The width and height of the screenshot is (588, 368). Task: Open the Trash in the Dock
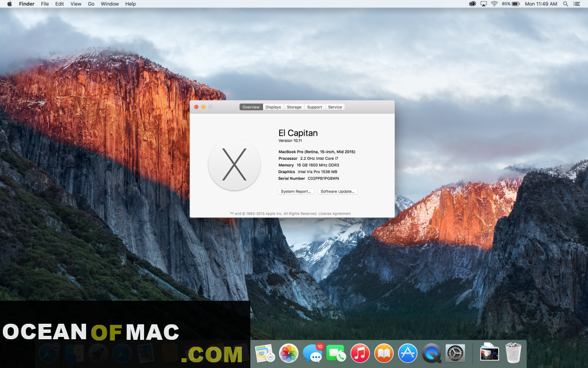[513, 352]
